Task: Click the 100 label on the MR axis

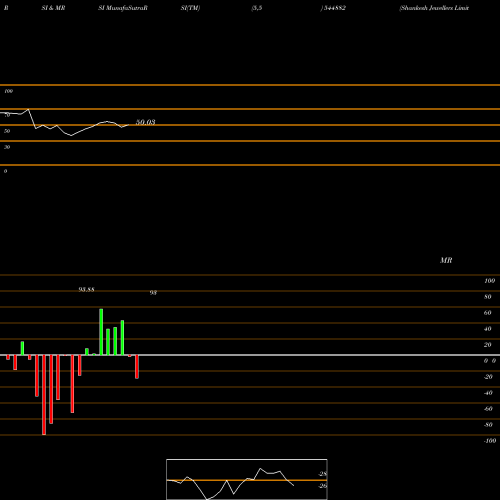Action: (x=489, y=281)
